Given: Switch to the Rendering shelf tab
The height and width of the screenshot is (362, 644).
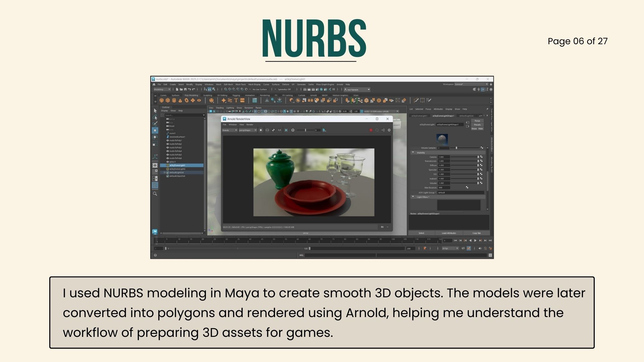Looking at the screenshot, I should coord(265,95).
